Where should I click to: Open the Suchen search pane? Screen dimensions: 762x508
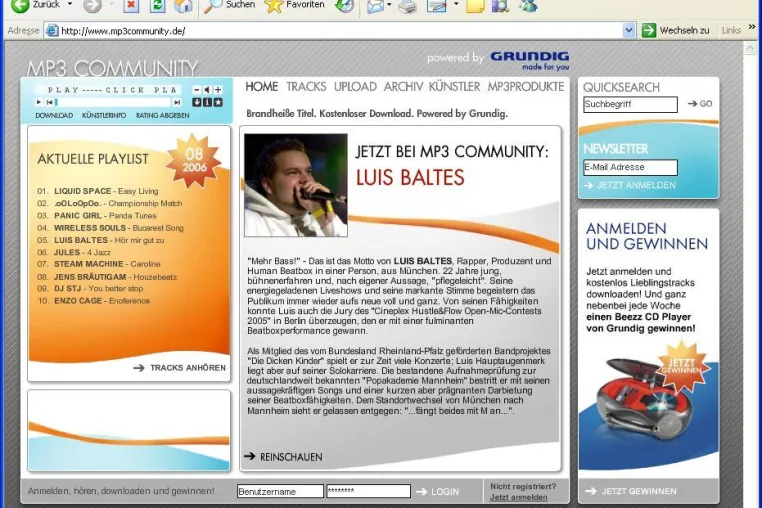click(x=229, y=5)
